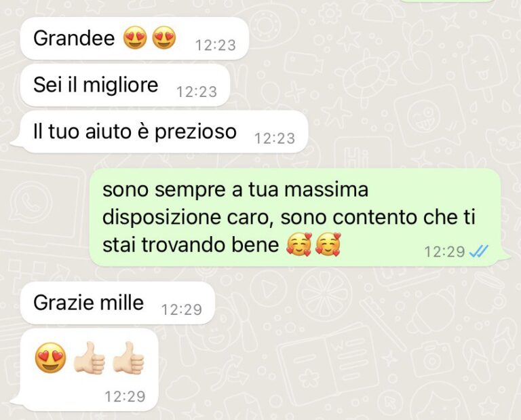Select the "Grazie mille" message bubble

pyautogui.click(x=117, y=303)
